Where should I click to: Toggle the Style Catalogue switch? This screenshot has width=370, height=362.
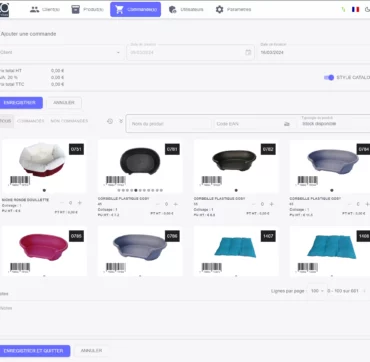pos(329,77)
